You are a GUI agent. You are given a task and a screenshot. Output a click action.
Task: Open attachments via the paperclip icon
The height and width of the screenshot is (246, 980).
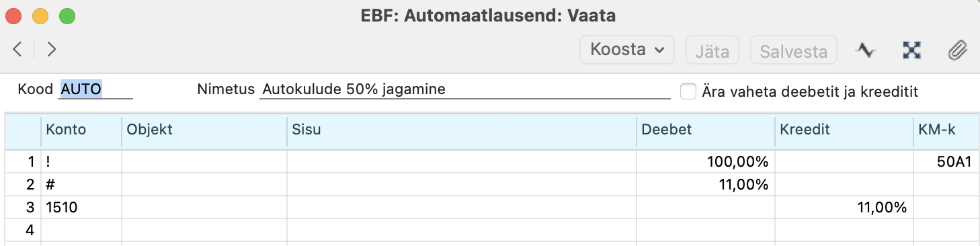[x=956, y=50]
